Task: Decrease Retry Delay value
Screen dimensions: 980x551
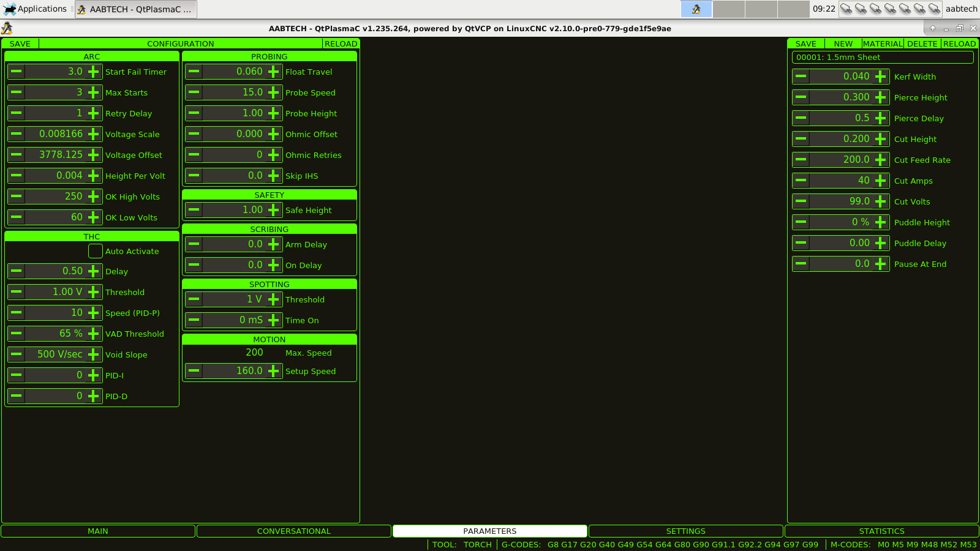Action: point(17,113)
